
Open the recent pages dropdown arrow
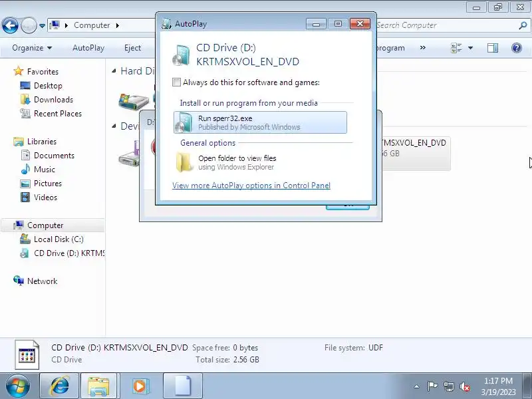click(42, 25)
